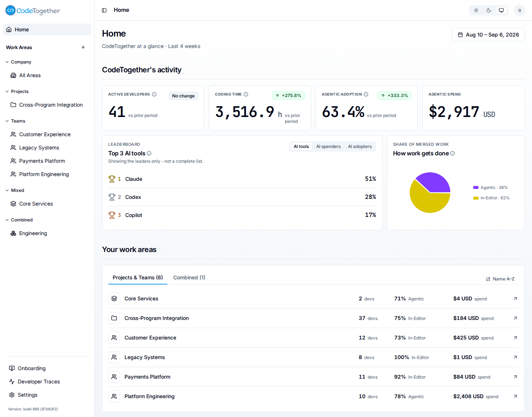Image resolution: width=532 pixels, height=417 pixels.
Task: Open info icon beside Agentic Adoption
Action: click(x=366, y=94)
